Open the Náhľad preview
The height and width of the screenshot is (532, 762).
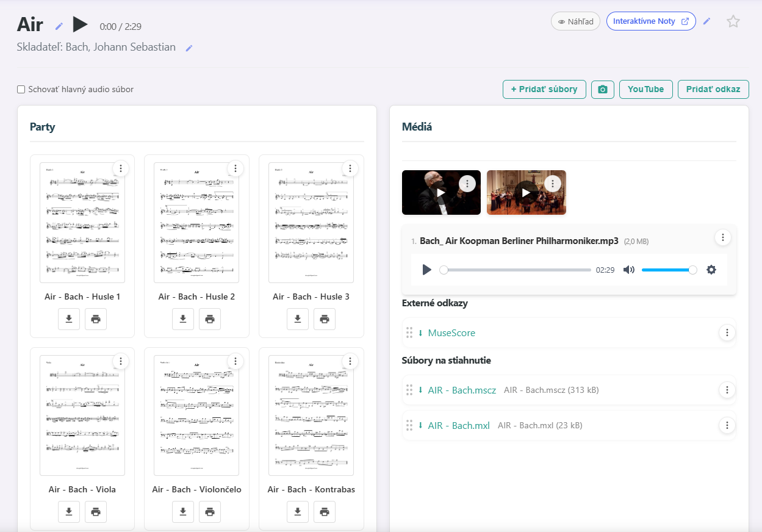[x=575, y=21]
